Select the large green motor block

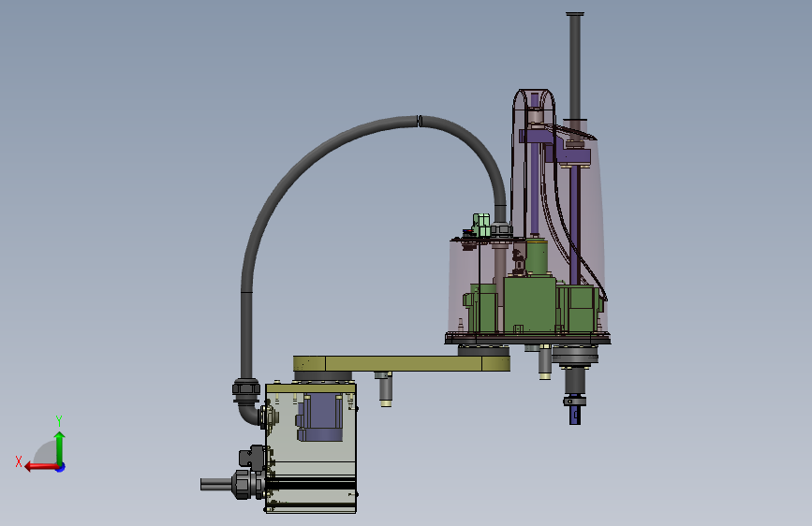[x=530, y=304]
